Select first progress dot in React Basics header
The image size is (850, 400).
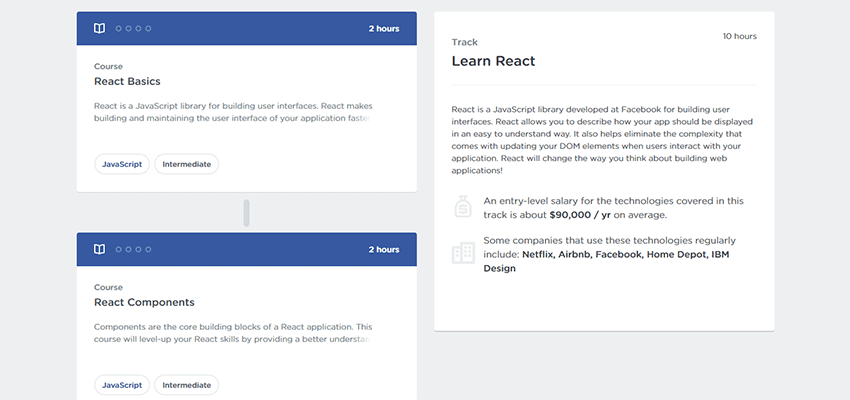(119, 29)
